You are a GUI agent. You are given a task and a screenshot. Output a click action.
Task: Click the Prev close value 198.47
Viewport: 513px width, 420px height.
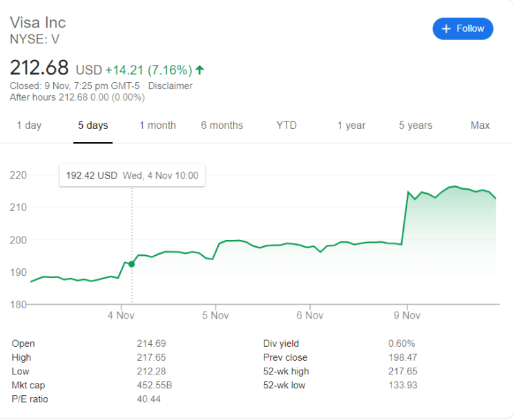click(x=403, y=357)
